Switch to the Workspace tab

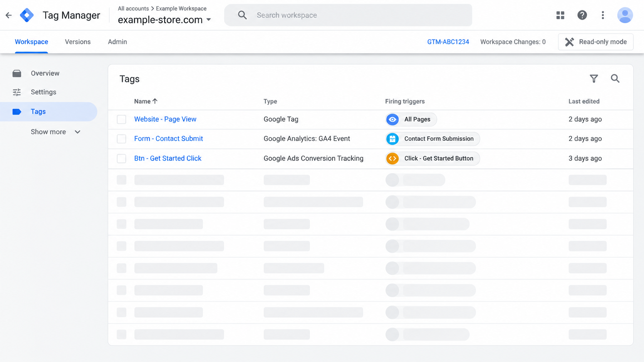click(x=32, y=42)
